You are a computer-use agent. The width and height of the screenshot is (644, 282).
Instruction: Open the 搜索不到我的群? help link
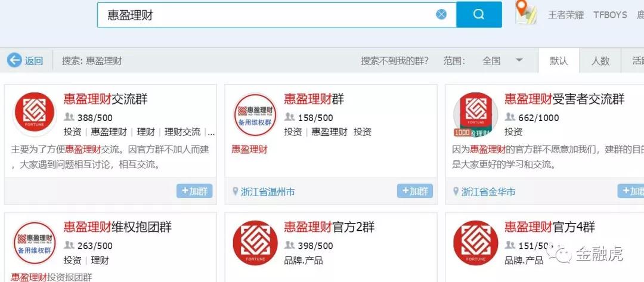[x=395, y=61]
